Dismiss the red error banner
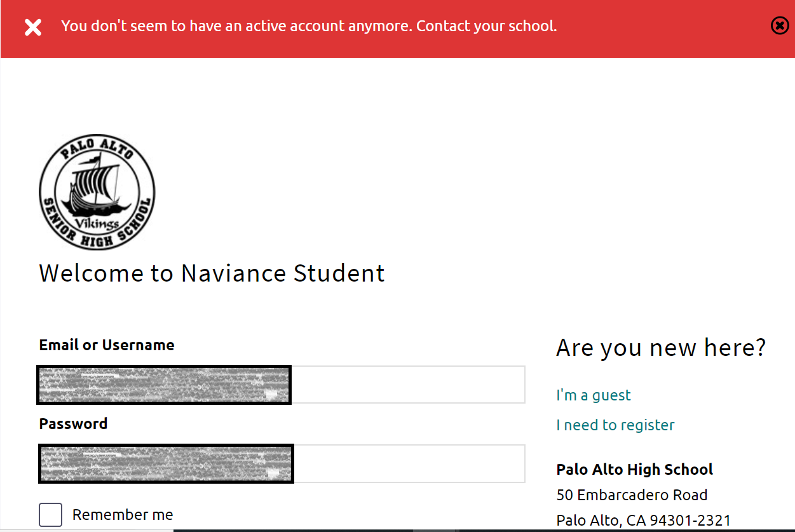This screenshot has height=532, width=795. tap(779, 25)
